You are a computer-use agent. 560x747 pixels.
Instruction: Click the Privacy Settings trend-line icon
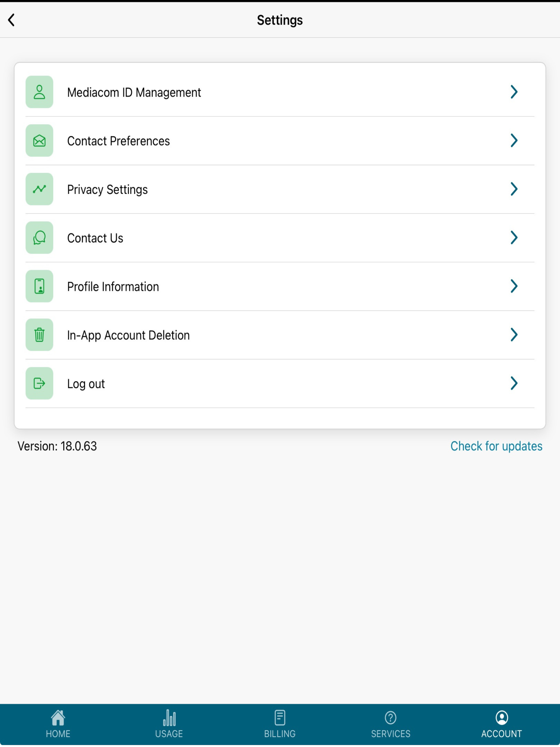(x=39, y=189)
